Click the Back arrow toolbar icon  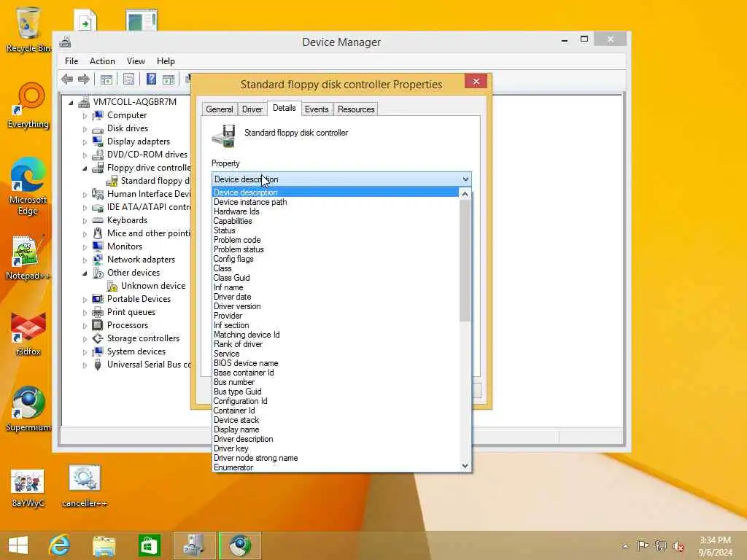(x=67, y=79)
